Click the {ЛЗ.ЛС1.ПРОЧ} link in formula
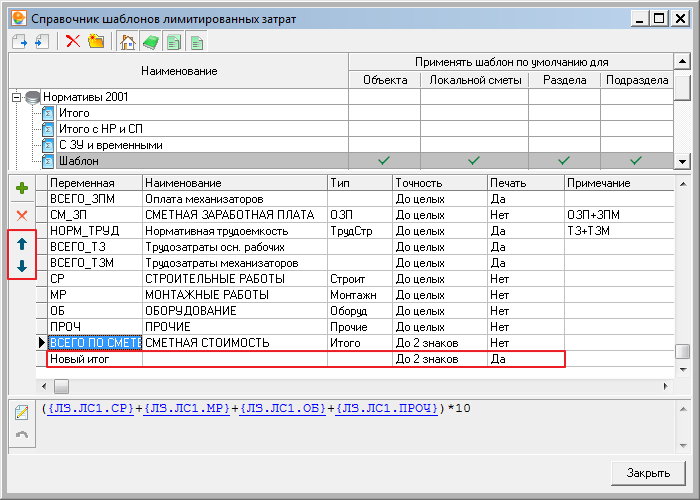The height and width of the screenshot is (500, 700). pos(387,408)
